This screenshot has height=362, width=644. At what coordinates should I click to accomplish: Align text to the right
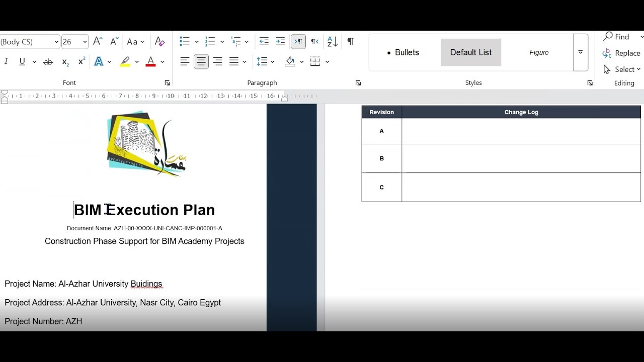pos(218,61)
